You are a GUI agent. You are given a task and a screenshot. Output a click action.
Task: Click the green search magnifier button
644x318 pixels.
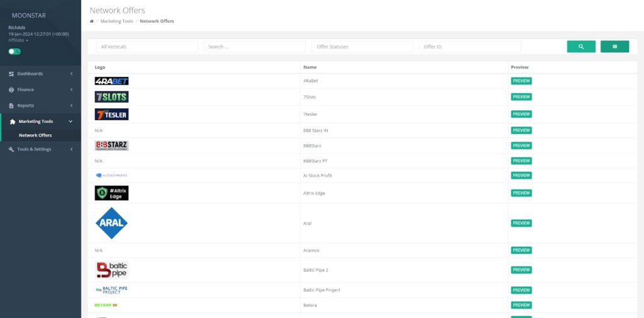coord(581,47)
